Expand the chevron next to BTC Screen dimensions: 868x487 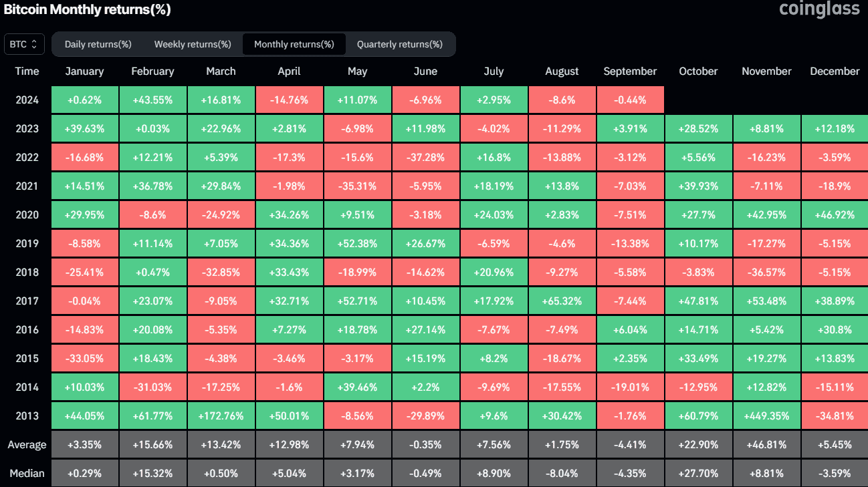35,44
